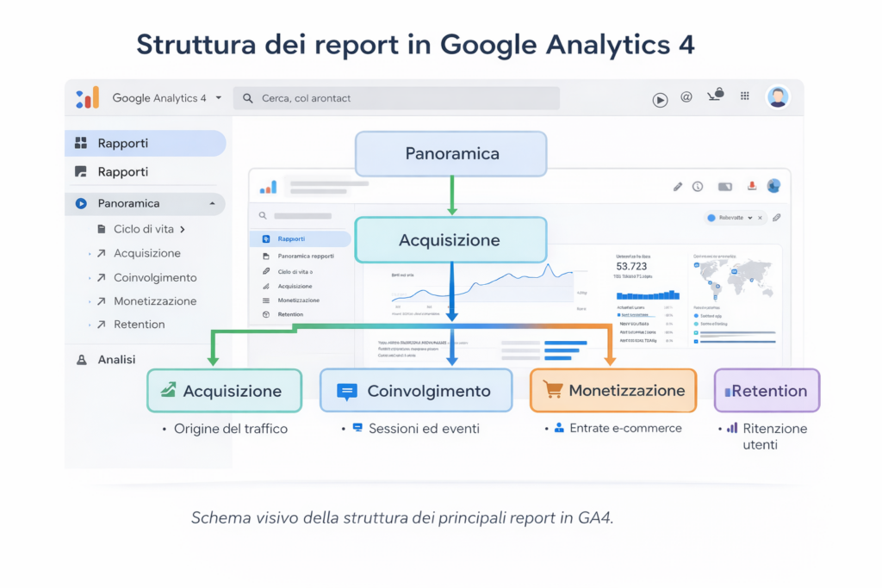882x588 pixels.
Task: Click the arrow icon beside sidebar Monetizzazione
Action: (102, 301)
